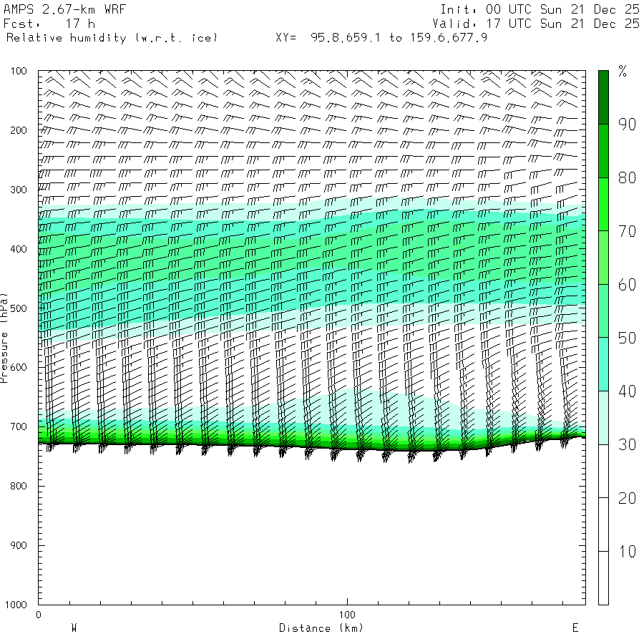Click the 'AMPS 2.67-km WRF' title text
Screen dimensions: 644x644
tap(64, 9)
